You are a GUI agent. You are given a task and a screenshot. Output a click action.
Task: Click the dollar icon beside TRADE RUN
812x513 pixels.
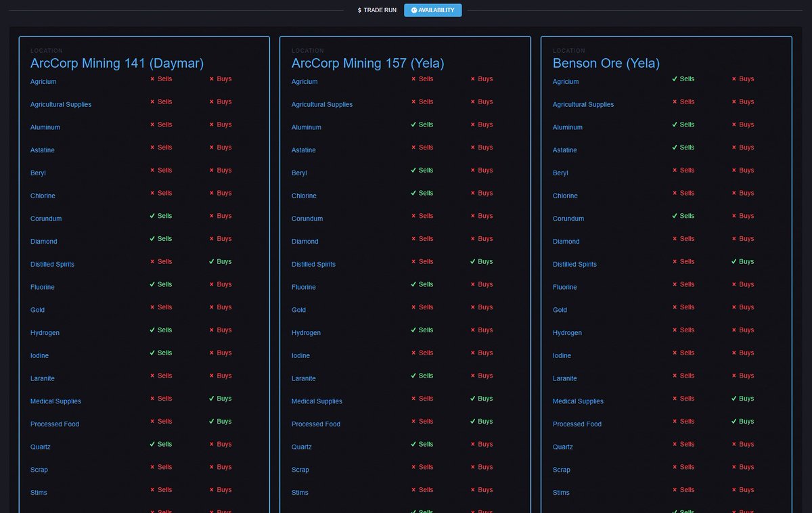pyautogui.click(x=358, y=9)
